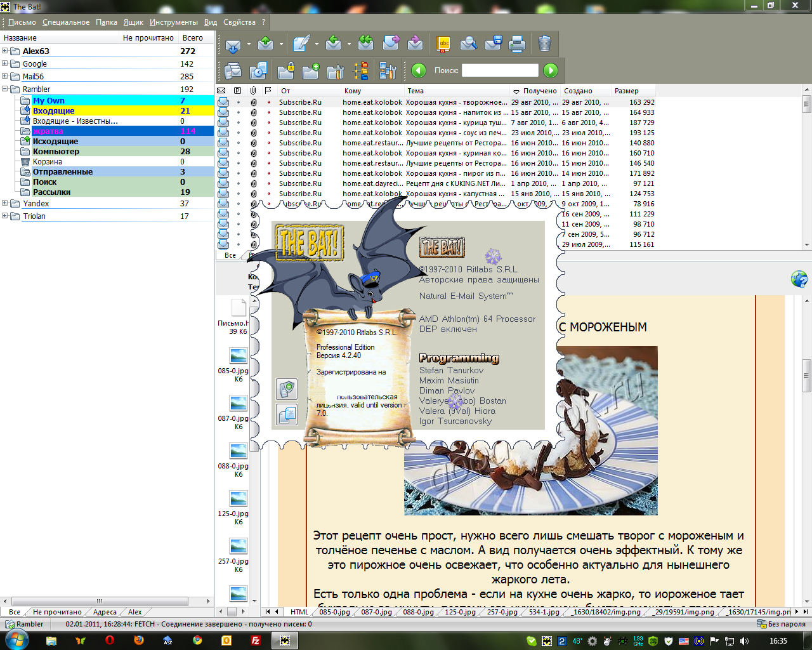Click the message list vertical scrollbar thumb
The height and width of the screenshot is (650, 812).
click(807, 104)
